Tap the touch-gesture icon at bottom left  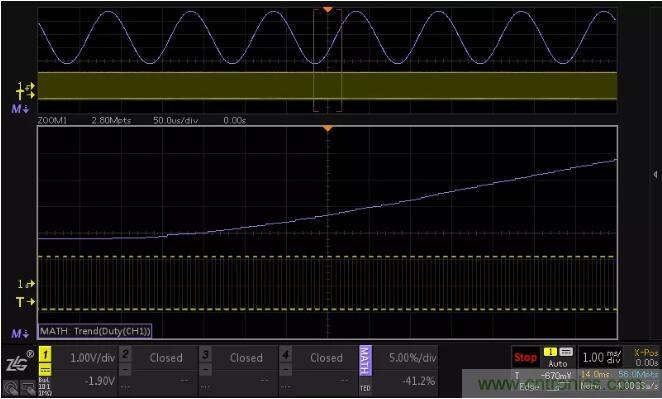pos(10,387)
